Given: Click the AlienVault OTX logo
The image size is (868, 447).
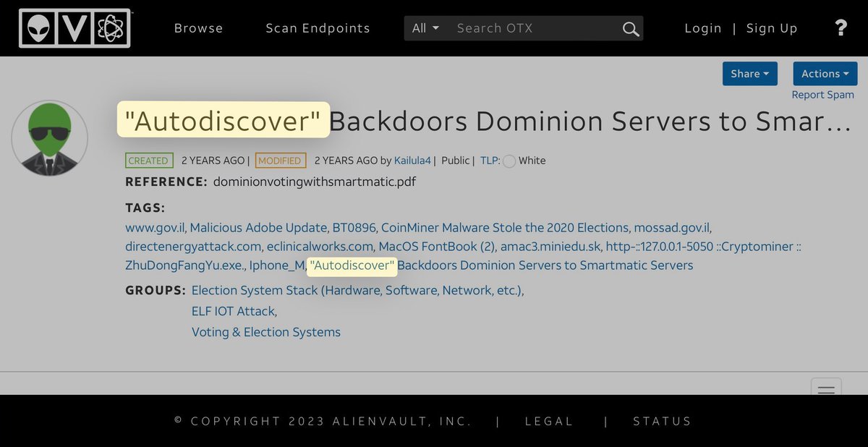Looking at the screenshot, I should tap(75, 28).
